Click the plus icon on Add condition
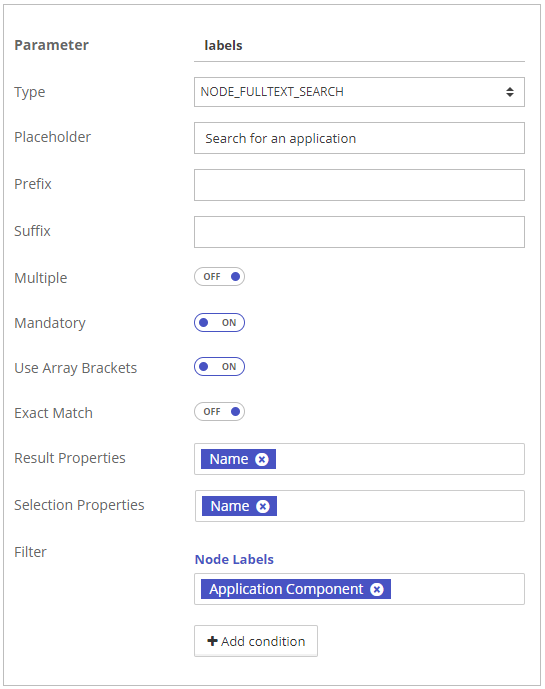The image size is (545, 689). [212, 641]
